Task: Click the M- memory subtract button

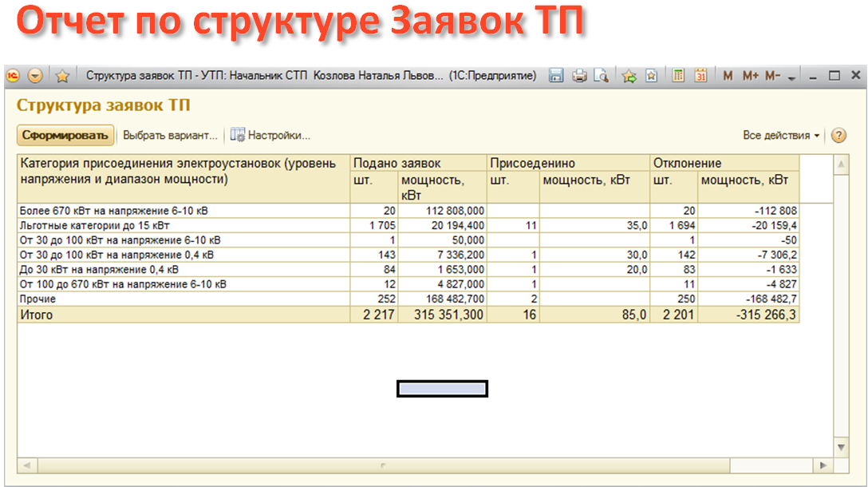Action: click(771, 76)
